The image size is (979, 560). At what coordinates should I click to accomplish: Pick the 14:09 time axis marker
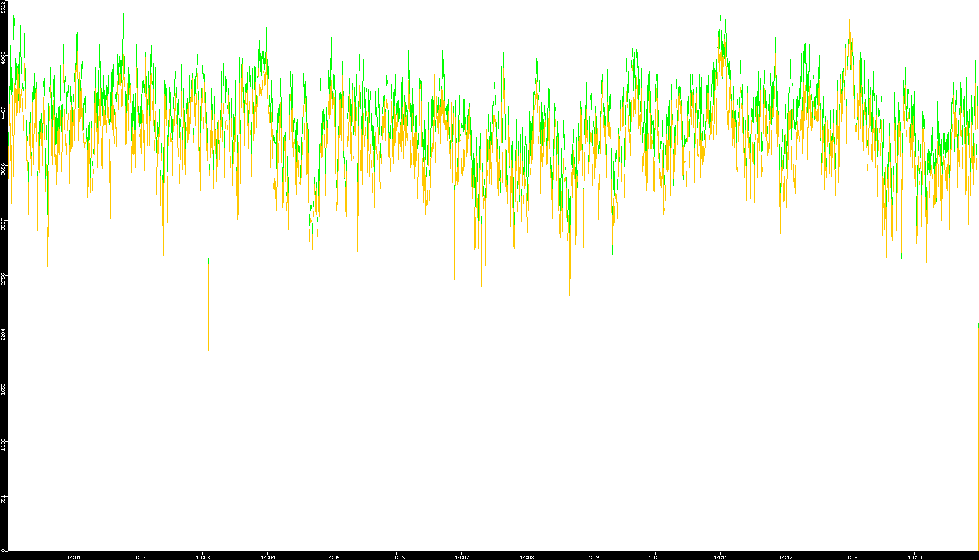(x=591, y=557)
